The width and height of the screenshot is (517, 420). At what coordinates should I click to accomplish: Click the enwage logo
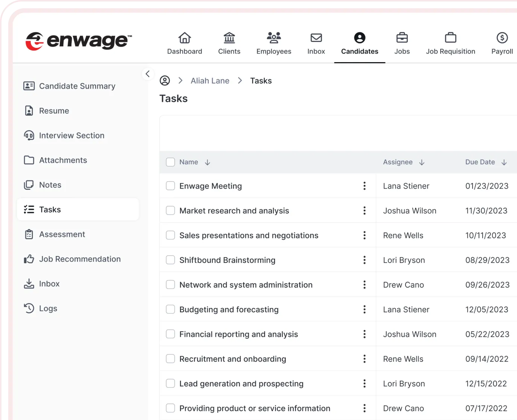79,41
